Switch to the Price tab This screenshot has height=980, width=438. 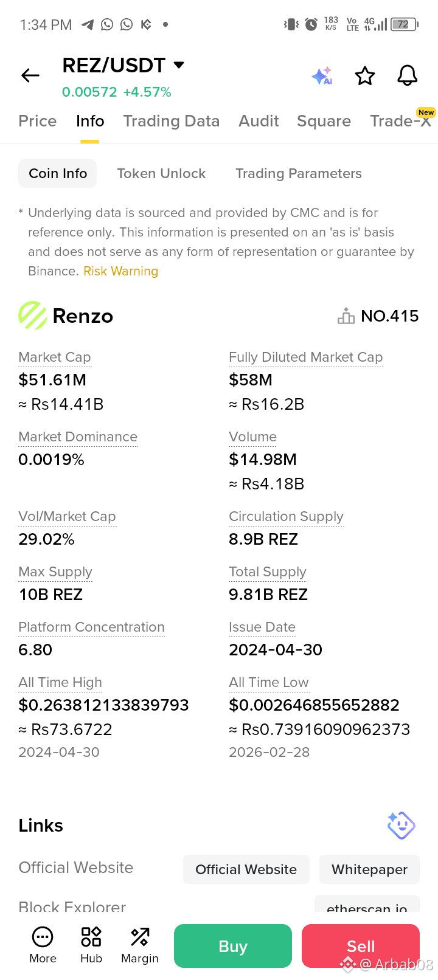tap(38, 121)
